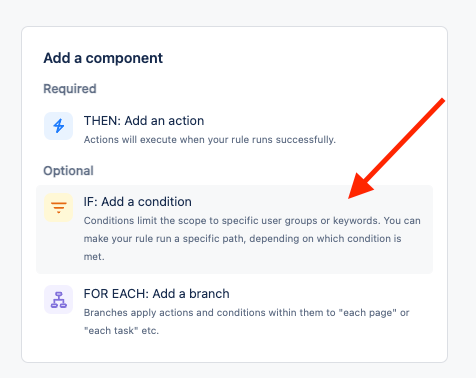The height and width of the screenshot is (378, 476).
Task: Click blank space right of "FOR EACH: Add a branch"
Action: [330, 294]
